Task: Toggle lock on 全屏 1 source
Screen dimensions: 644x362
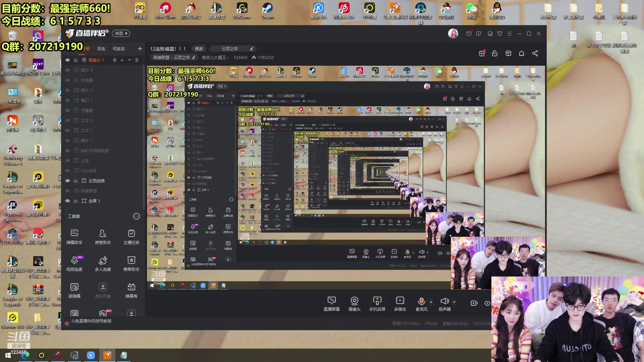Action: (x=76, y=201)
